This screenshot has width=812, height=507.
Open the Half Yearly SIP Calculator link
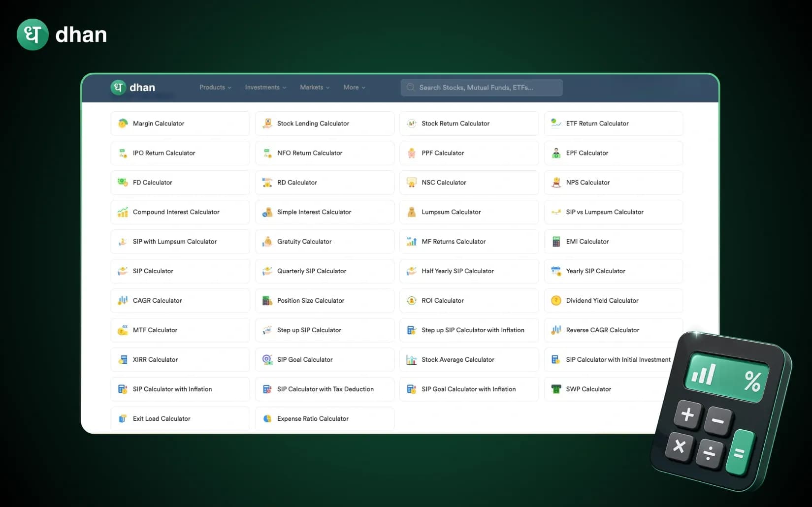click(x=469, y=271)
